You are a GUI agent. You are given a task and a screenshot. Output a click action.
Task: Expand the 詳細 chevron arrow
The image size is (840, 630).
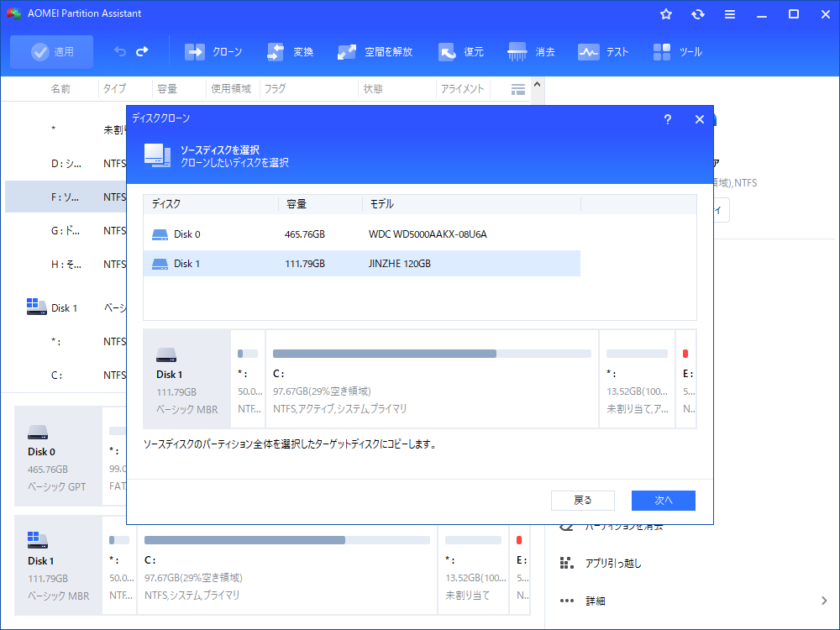(x=824, y=601)
